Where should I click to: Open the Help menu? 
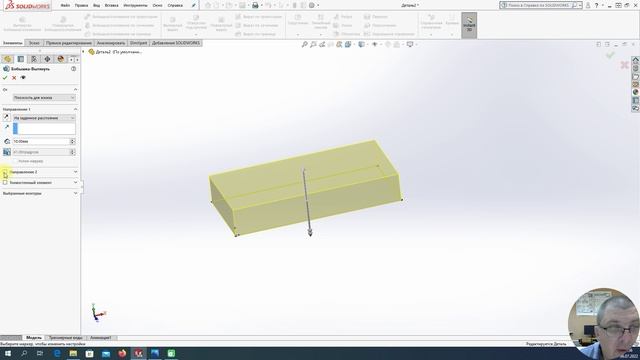point(175,6)
